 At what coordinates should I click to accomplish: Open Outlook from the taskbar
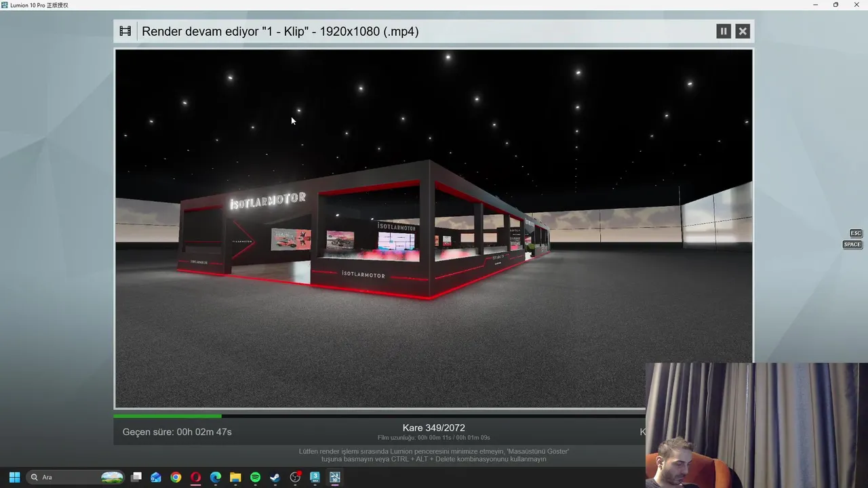tap(156, 477)
